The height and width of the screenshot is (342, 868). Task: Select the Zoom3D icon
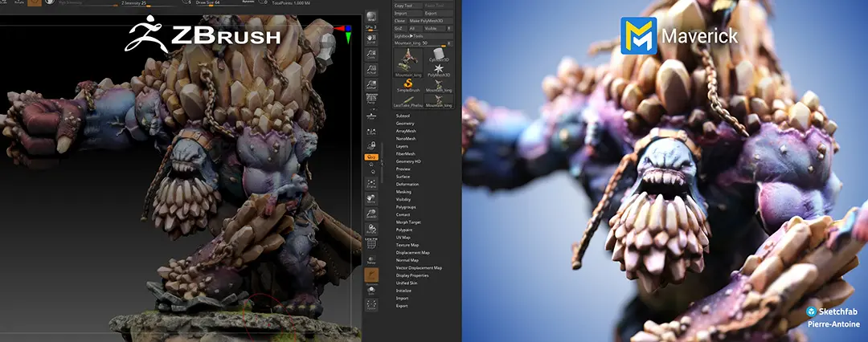point(371,214)
